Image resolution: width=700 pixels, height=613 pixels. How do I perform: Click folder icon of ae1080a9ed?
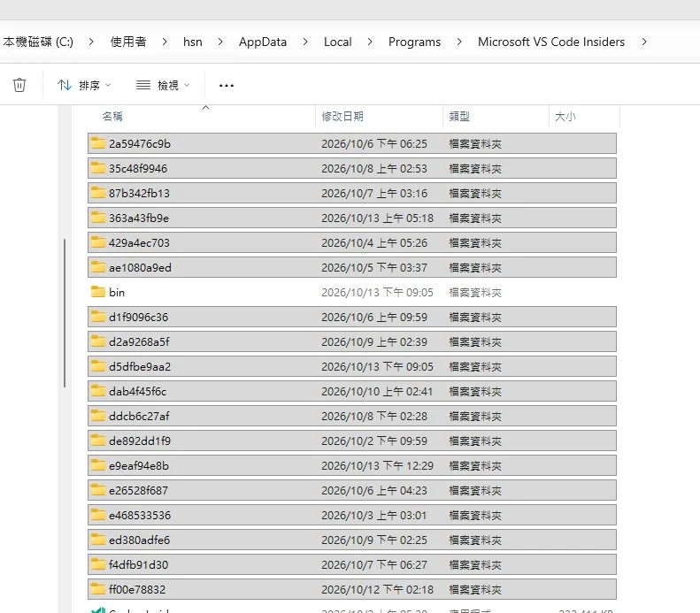pos(97,267)
